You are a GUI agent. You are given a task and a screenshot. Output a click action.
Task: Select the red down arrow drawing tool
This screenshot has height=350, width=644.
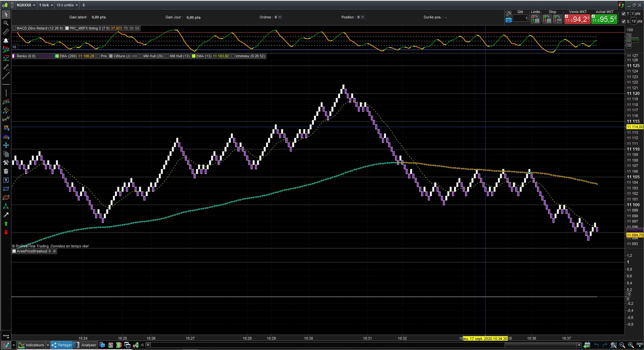point(6,232)
